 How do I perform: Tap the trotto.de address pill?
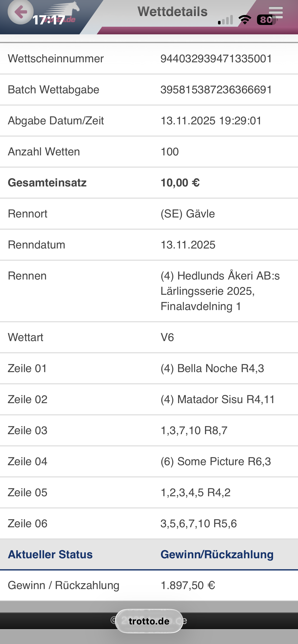point(149,621)
